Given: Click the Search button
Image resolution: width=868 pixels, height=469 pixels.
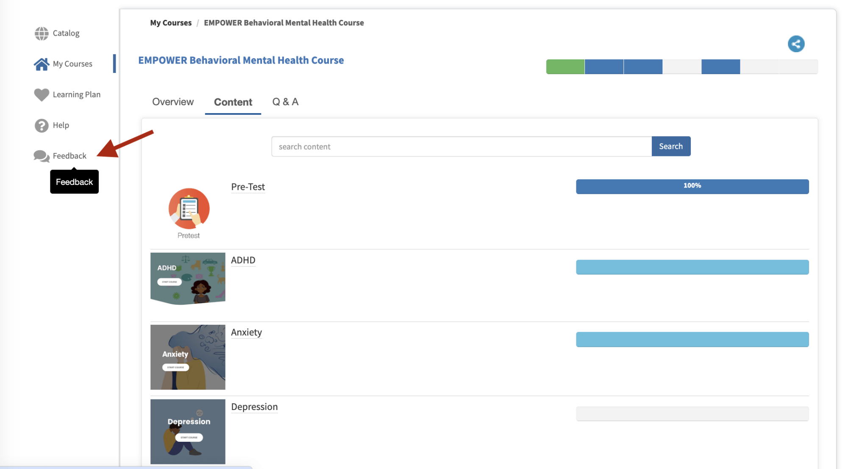Looking at the screenshot, I should tap(671, 146).
